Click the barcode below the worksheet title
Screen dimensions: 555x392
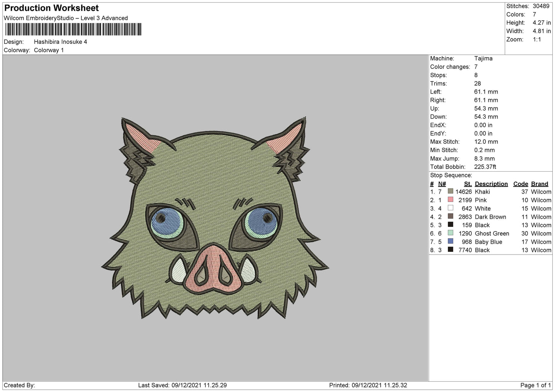click(73, 30)
